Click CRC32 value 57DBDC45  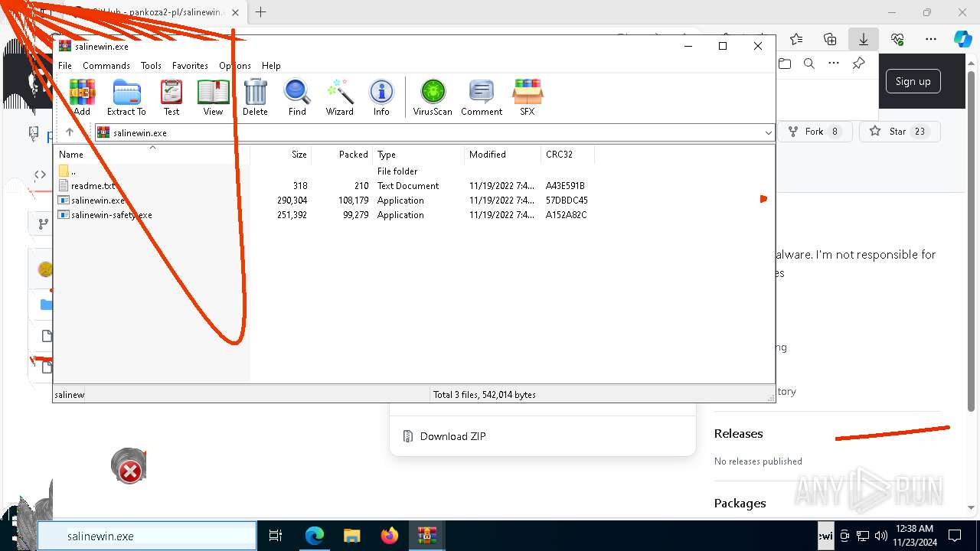point(567,201)
